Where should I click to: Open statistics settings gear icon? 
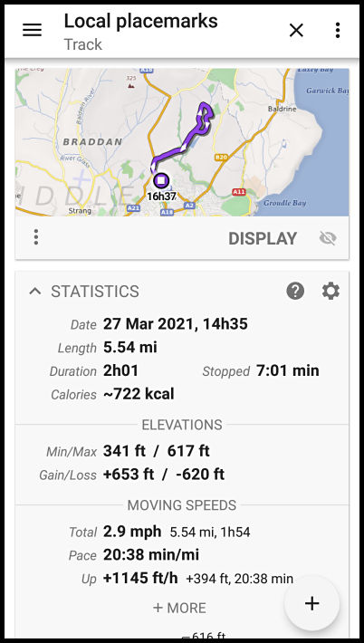[x=330, y=291]
